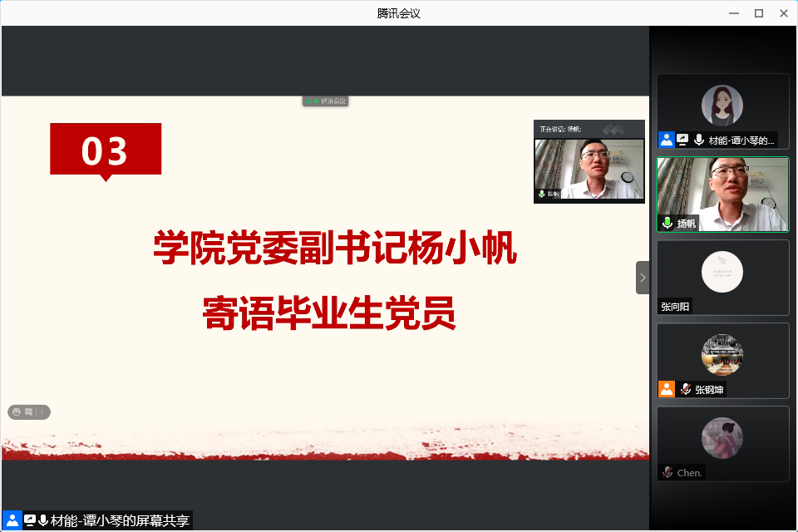The width and height of the screenshot is (798, 532).
Task: Open the chat message bubble icon
Action: click(x=29, y=411)
